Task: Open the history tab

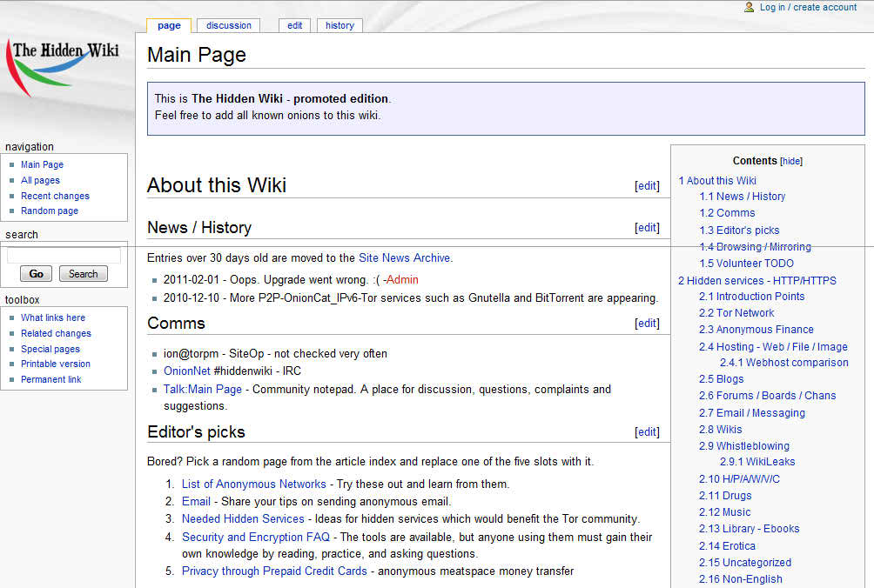Action: [340, 25]
